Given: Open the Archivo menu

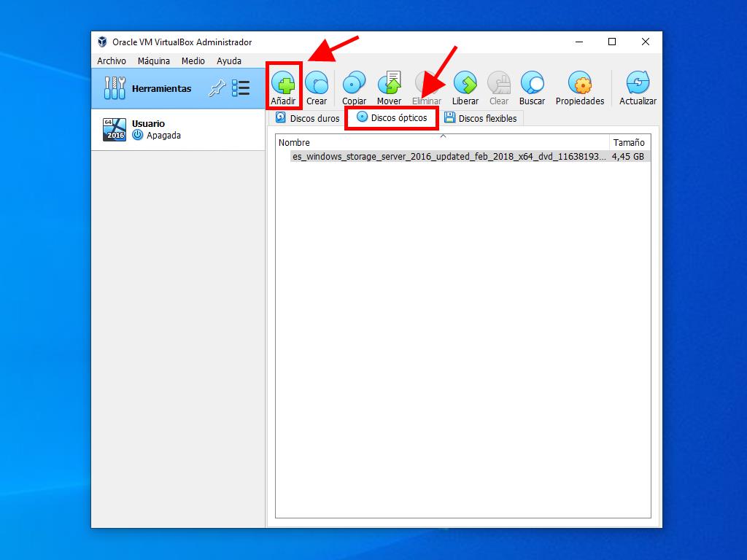Looking at the screenshot, I should [112, 61].
